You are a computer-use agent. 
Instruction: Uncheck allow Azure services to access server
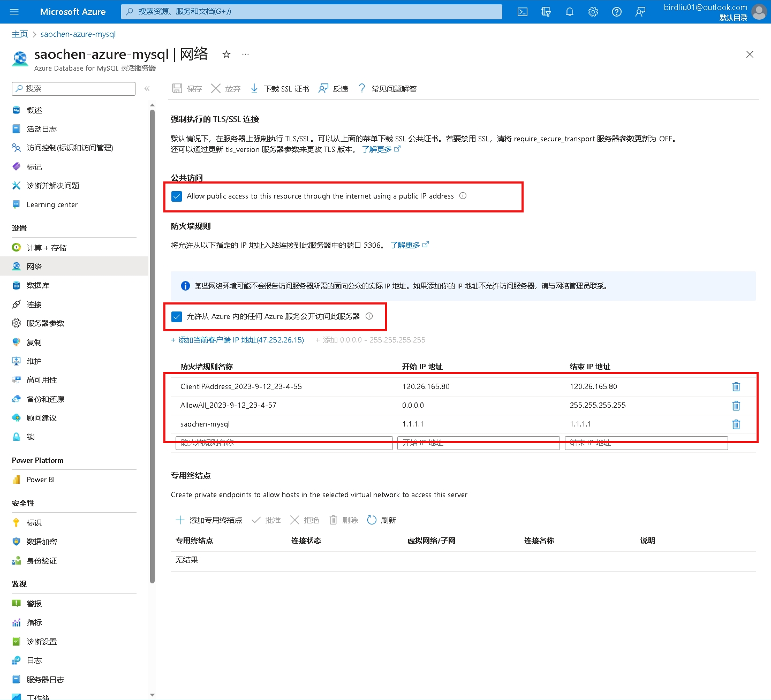pos(177,317)
